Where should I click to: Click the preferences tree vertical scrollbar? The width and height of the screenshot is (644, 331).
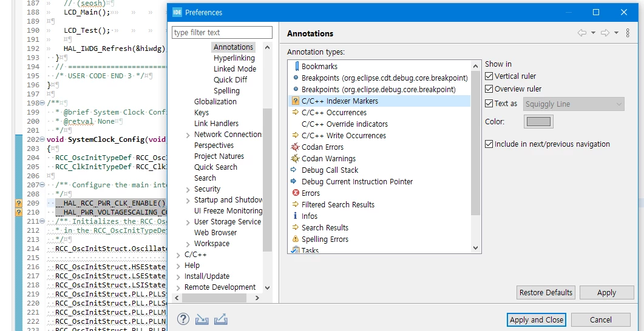(267, 179)
